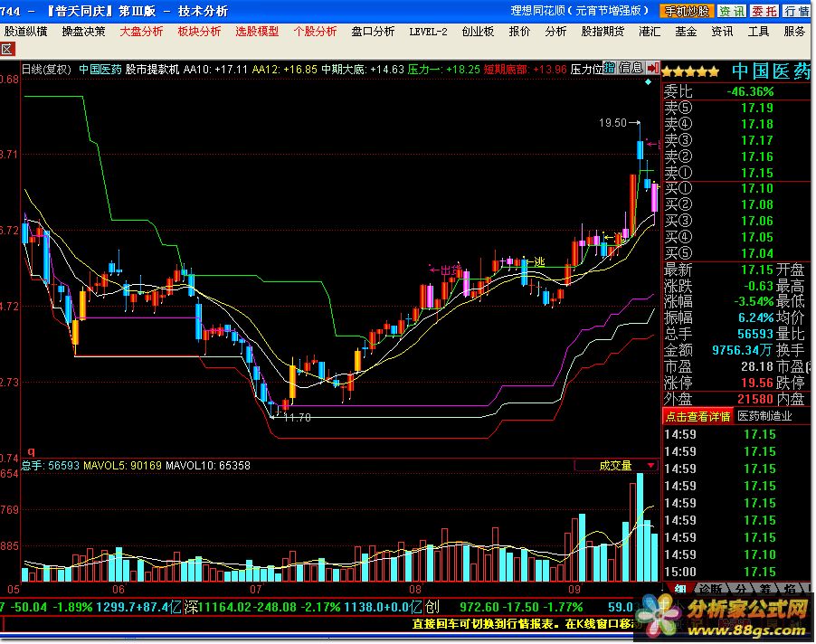Screen dimensions: 816x644
Task: Click the 短期底部: +13.96 value
Action: pos(525,69)
